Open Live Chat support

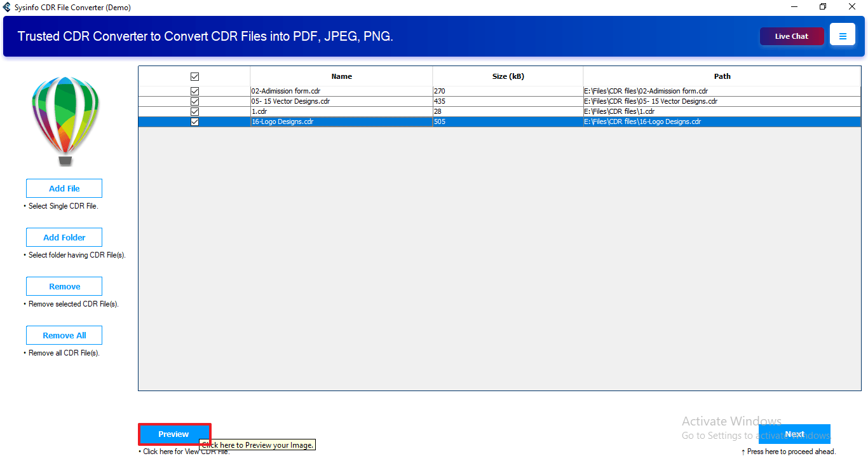point(791,36)
